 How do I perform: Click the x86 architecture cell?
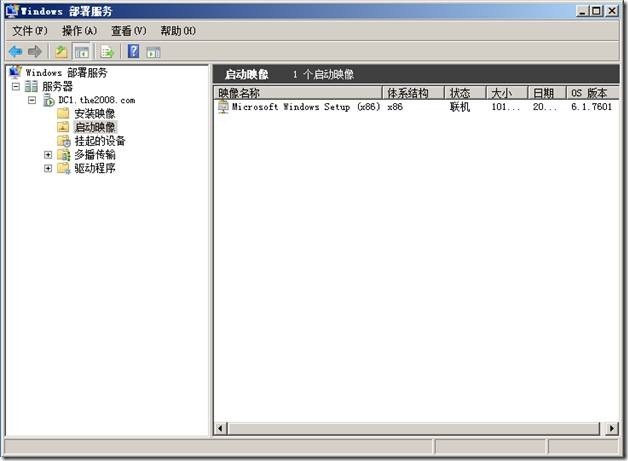pyautogui.click(x=395, y=107)
